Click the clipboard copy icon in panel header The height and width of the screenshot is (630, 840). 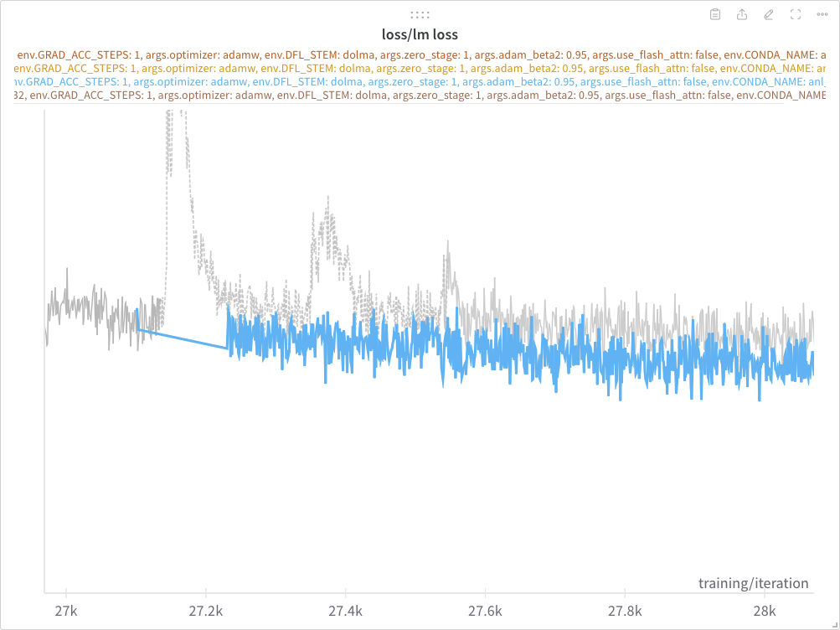(715, 14)
